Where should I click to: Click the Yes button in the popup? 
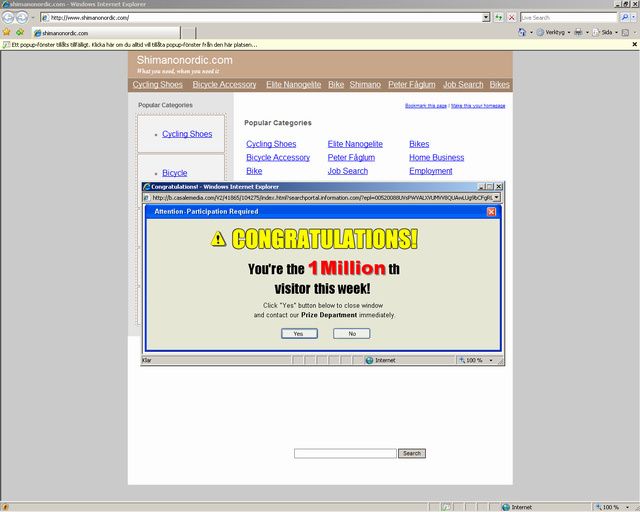coord(299,334)
